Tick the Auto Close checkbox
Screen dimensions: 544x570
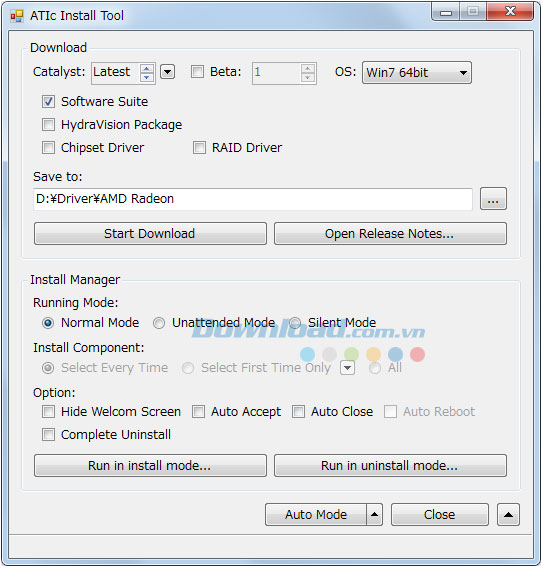coord(299,413)
